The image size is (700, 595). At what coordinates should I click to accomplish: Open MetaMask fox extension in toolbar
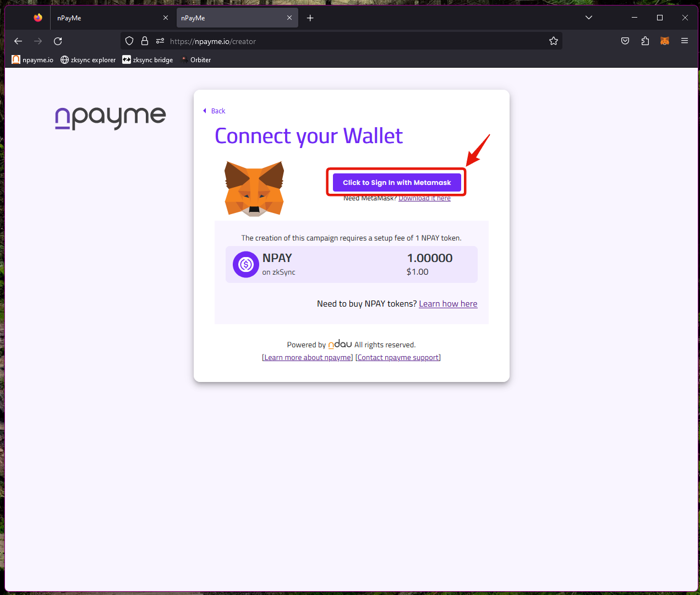(x=665, y=41)
